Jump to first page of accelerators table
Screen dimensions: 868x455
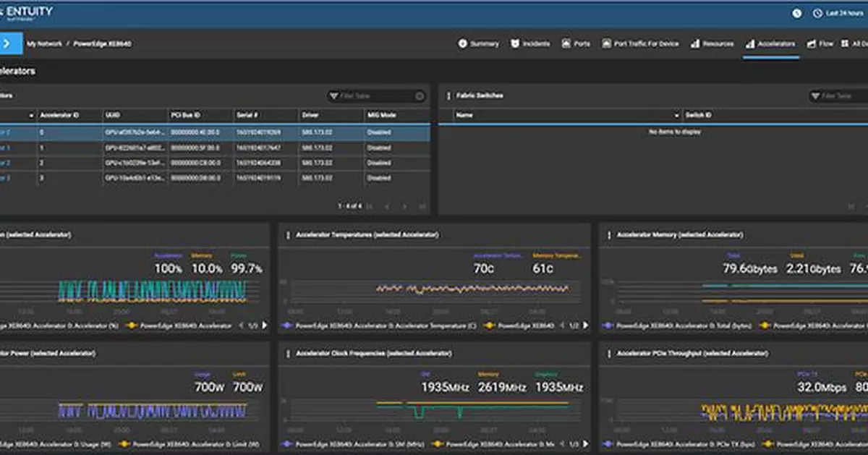(x=370, y=207)
